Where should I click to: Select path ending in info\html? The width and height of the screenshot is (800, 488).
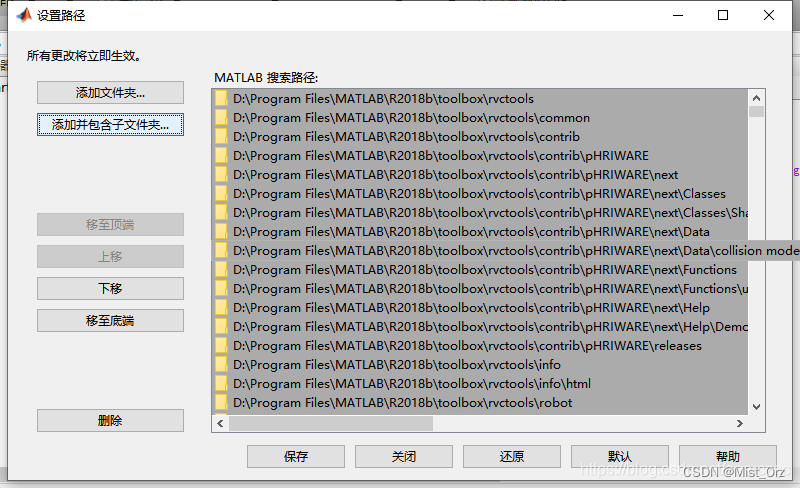[x=412, y=383]
